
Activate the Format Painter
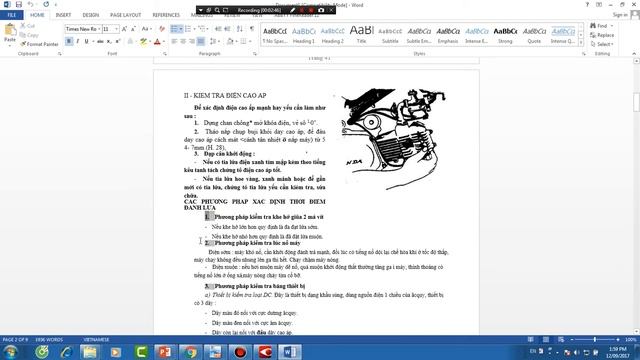[x=39, y=44]
